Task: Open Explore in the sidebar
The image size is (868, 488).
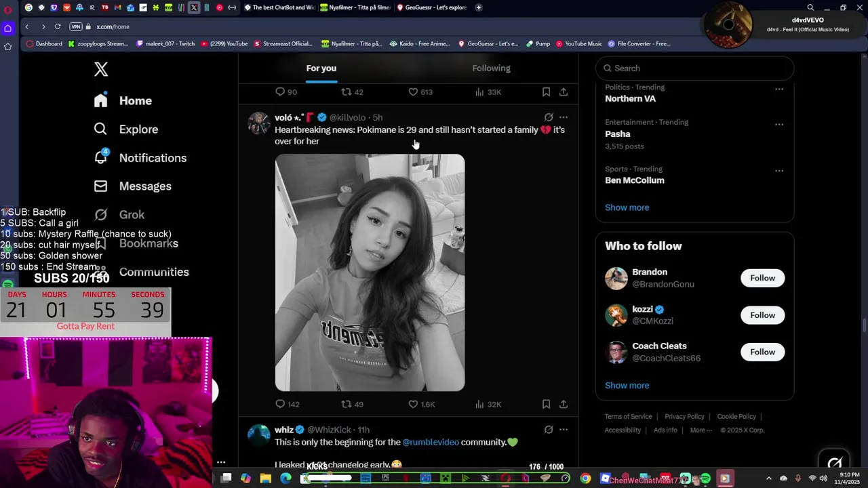Action: 126,129
